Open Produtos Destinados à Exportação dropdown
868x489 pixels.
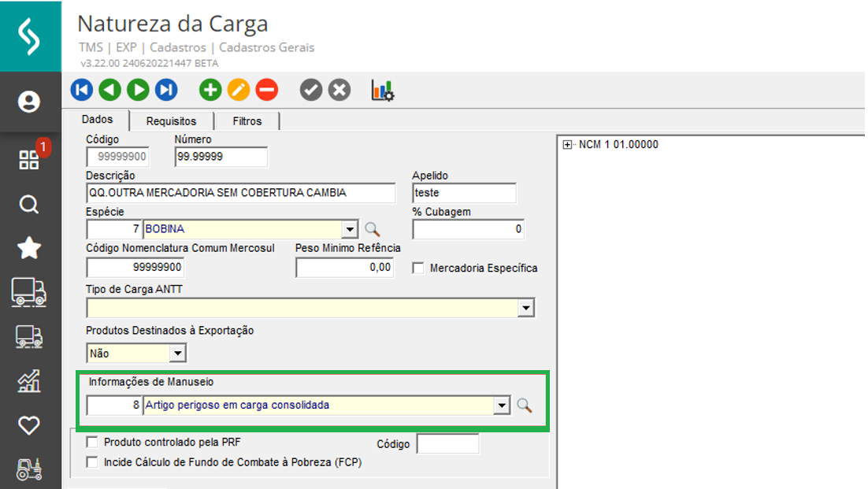177,353
